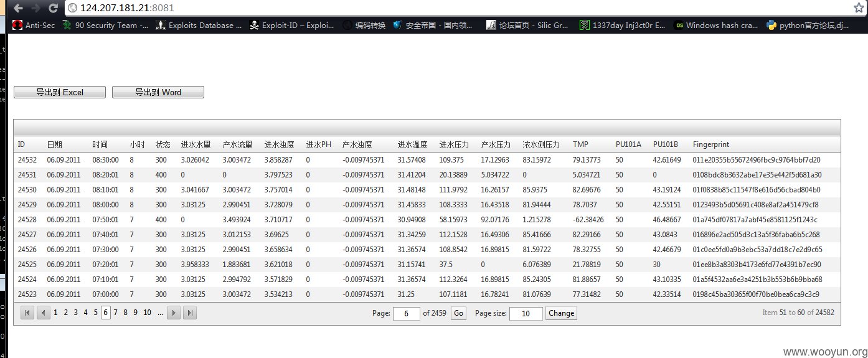Select row ID 24523
This screenshot has height=358, width=868.
click(x=427, y=294)
